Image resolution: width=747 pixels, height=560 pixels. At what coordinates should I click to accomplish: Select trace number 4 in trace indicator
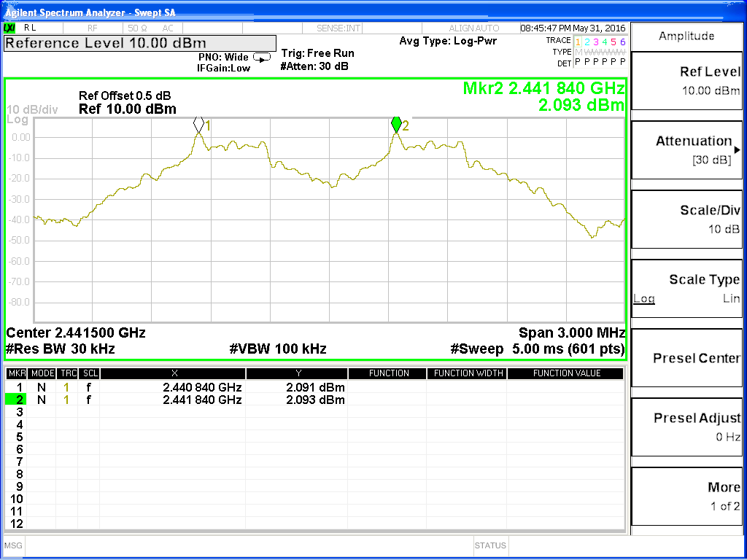click(x=605, y=42)
